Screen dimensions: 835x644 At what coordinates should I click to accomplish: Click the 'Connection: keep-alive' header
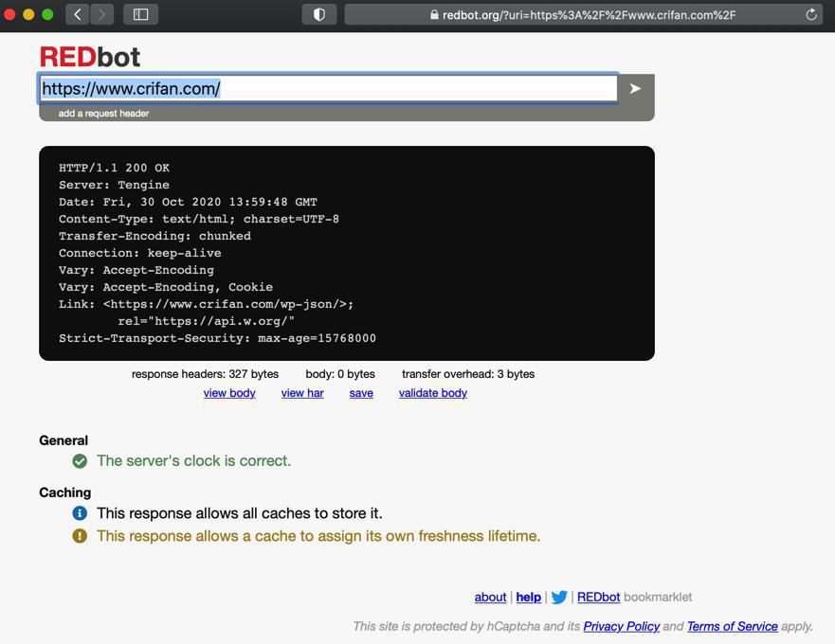(139, 253)
